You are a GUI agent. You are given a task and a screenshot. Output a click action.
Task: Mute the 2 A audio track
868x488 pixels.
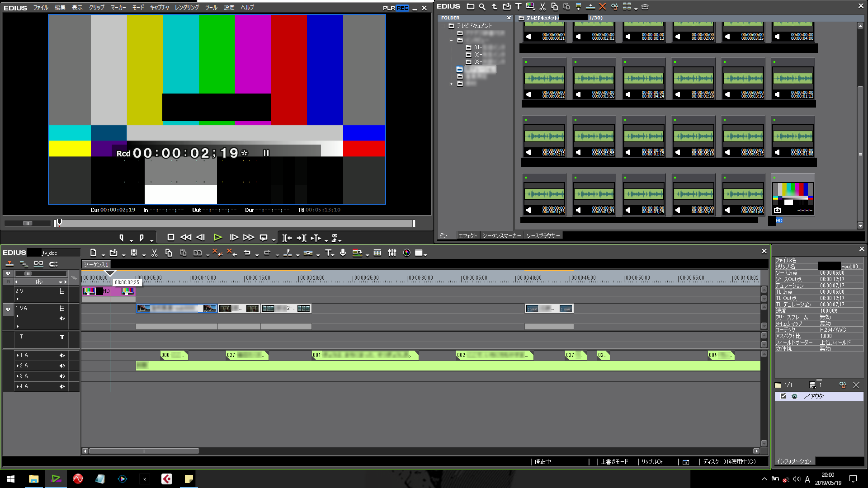[x=62, y=366]
